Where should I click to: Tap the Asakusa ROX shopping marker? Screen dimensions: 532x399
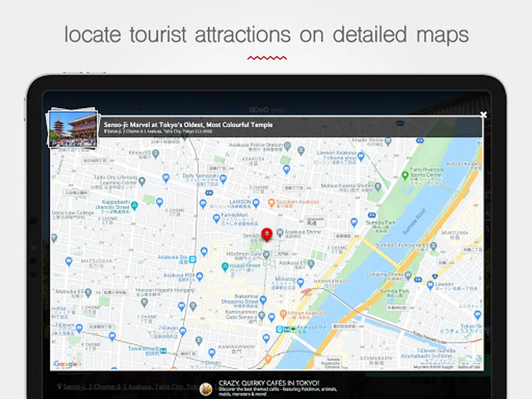point(199,277)
